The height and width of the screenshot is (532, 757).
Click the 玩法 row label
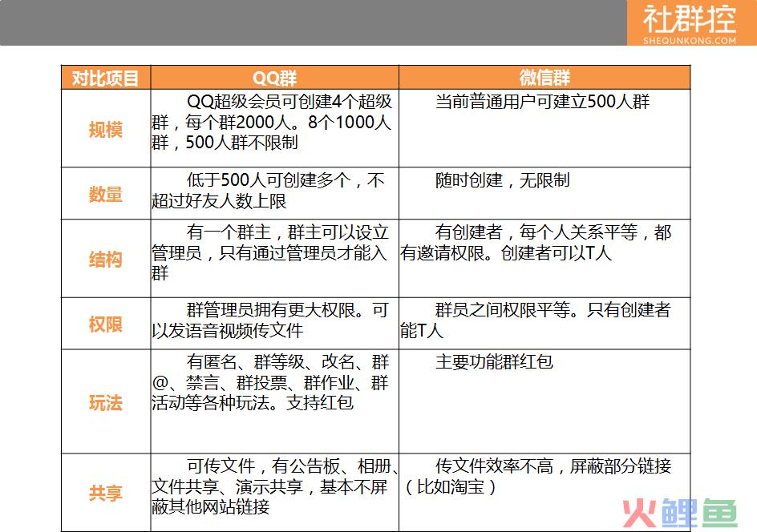[x=106, y=401]
